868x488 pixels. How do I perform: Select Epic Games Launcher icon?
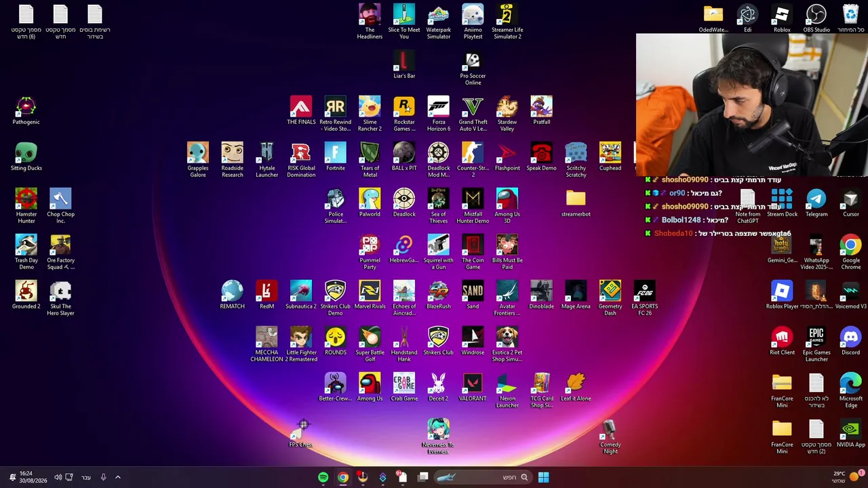[x=816, y=344]
